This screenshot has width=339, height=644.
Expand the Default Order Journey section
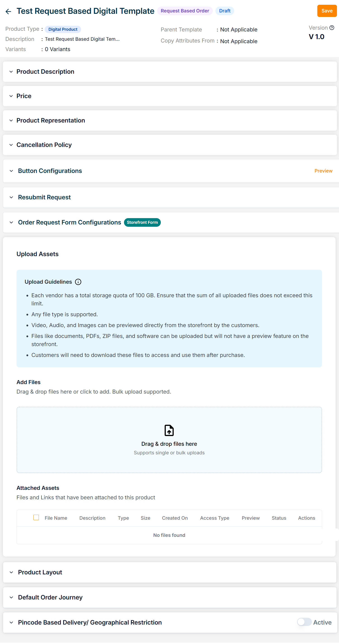coord(12,597)
